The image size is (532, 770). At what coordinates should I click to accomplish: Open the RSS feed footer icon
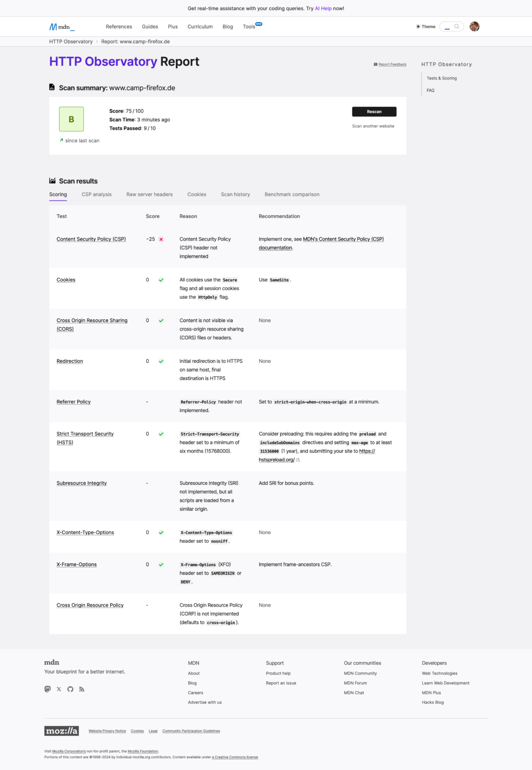pos(82,689)
